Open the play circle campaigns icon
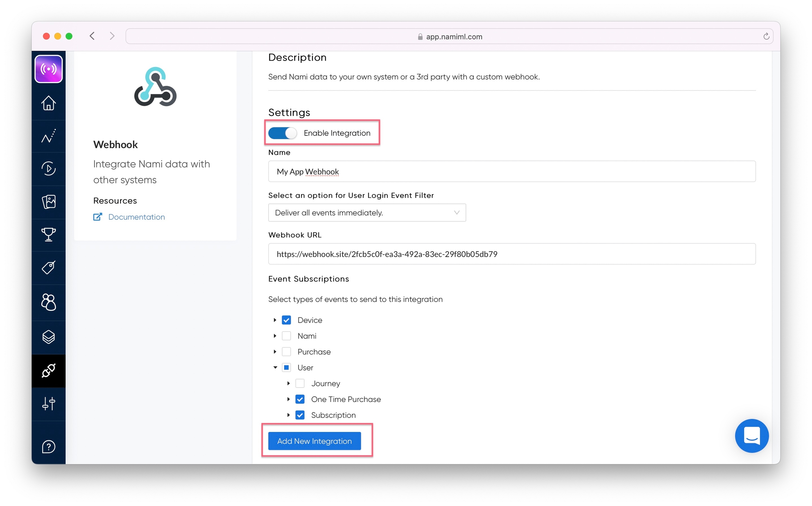This screenshot has height=506, width=812. tap(49, 169)
